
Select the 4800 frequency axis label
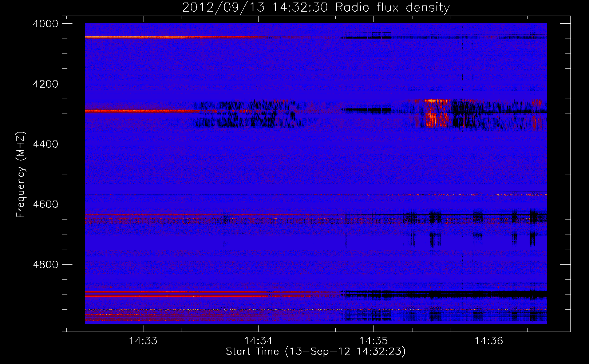(x=46, y=265)
